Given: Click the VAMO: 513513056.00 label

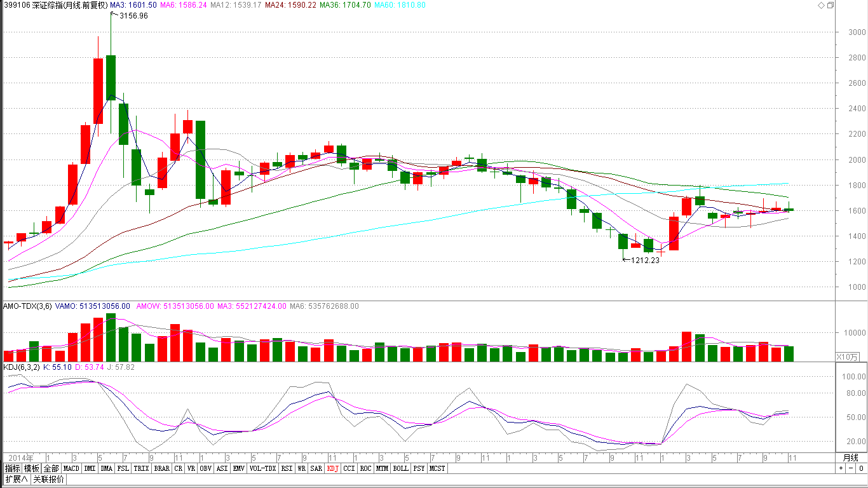Looking at the screenshot, I should click(93, 306).
